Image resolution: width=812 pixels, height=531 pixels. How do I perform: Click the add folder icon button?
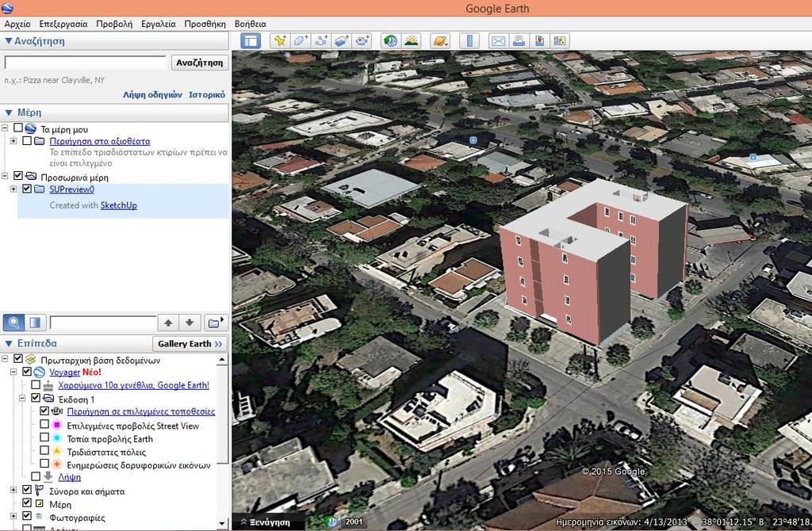click(216, 323)
